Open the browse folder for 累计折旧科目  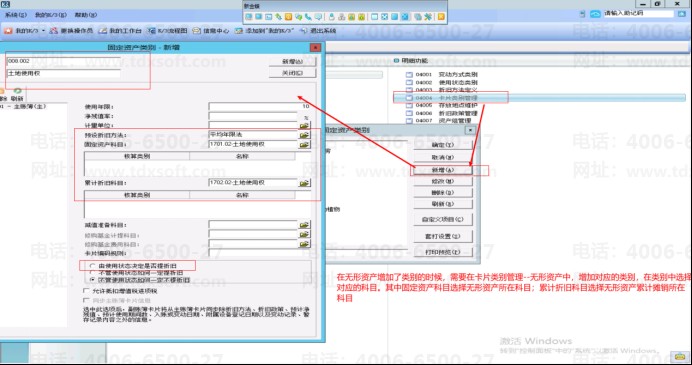305,183
